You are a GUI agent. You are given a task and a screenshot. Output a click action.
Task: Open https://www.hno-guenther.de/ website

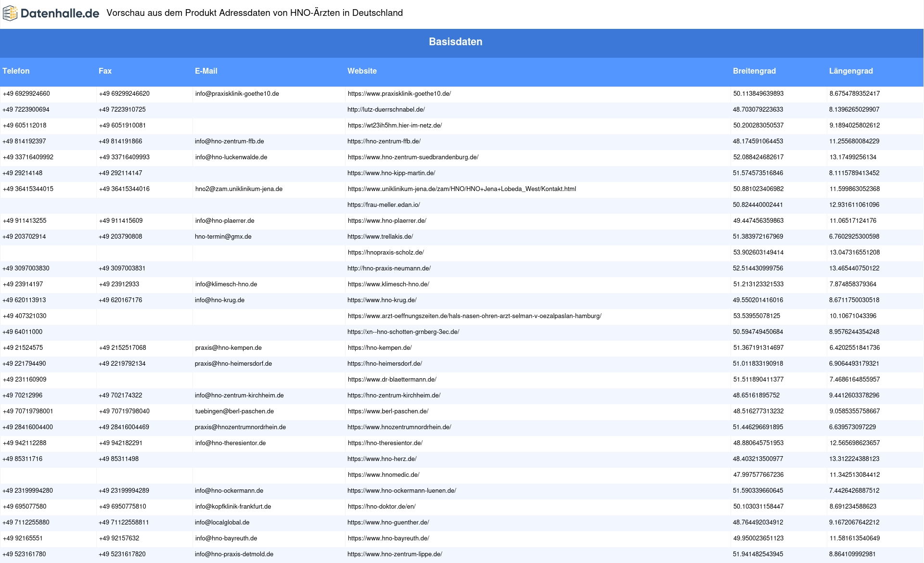[388, 523]
